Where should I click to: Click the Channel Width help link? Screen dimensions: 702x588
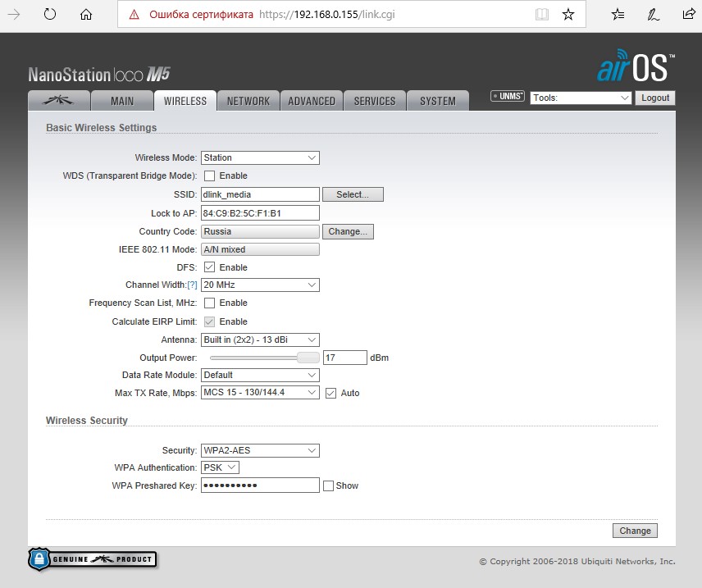pyautogui.click(x=192, y=285)
